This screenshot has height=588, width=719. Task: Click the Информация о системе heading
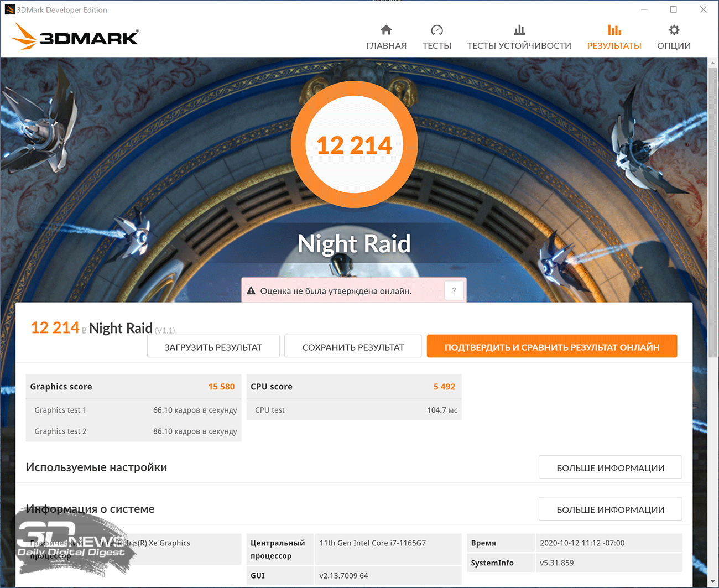pos(90,509)
